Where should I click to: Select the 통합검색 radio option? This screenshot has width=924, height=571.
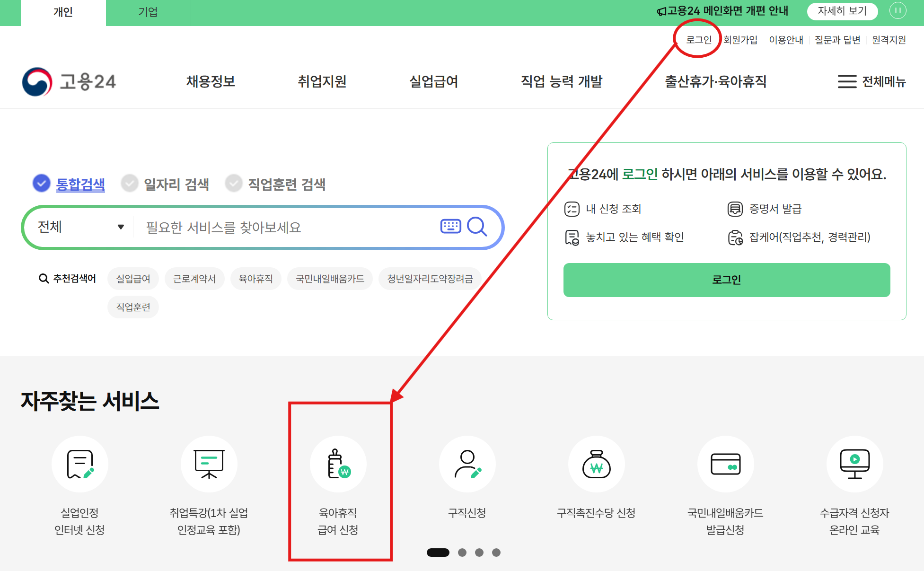[x=42, y=183]
